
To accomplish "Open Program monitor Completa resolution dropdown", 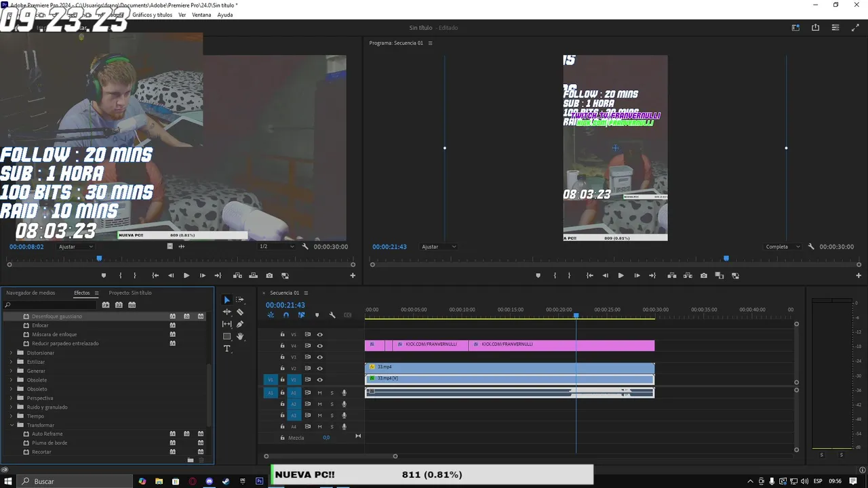I will click(x=783, y=247).
